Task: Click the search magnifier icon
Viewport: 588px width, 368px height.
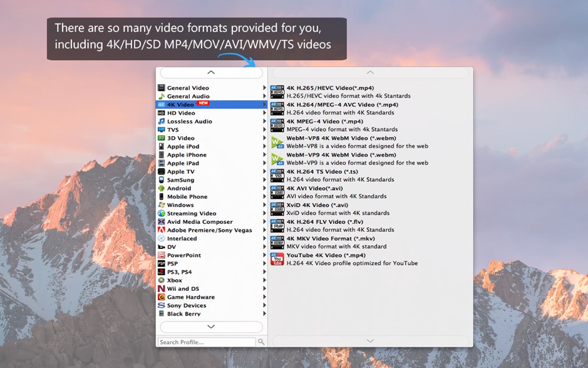Action: pos(261,342)
